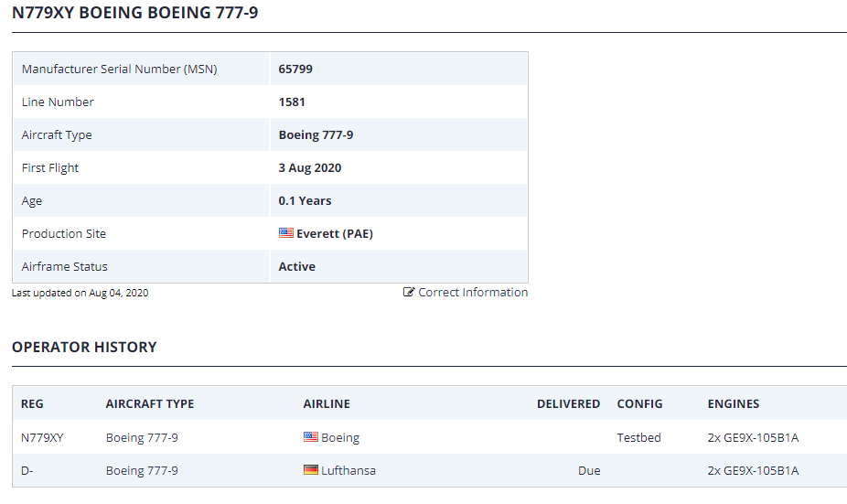Click the German flag next to Lufthansa
The width and height of the screenshot is (847, 504).
pos(310,470)
